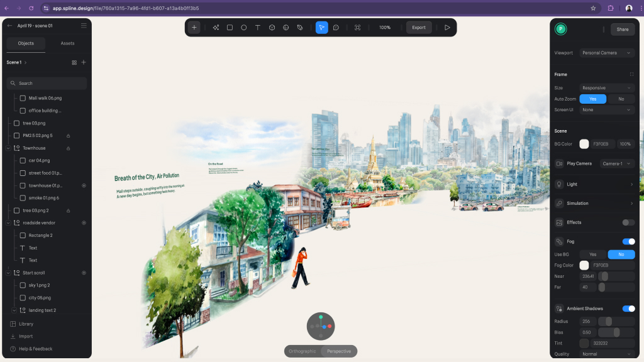Select the Rectangle shape tool in toolbar

(230, 28)
